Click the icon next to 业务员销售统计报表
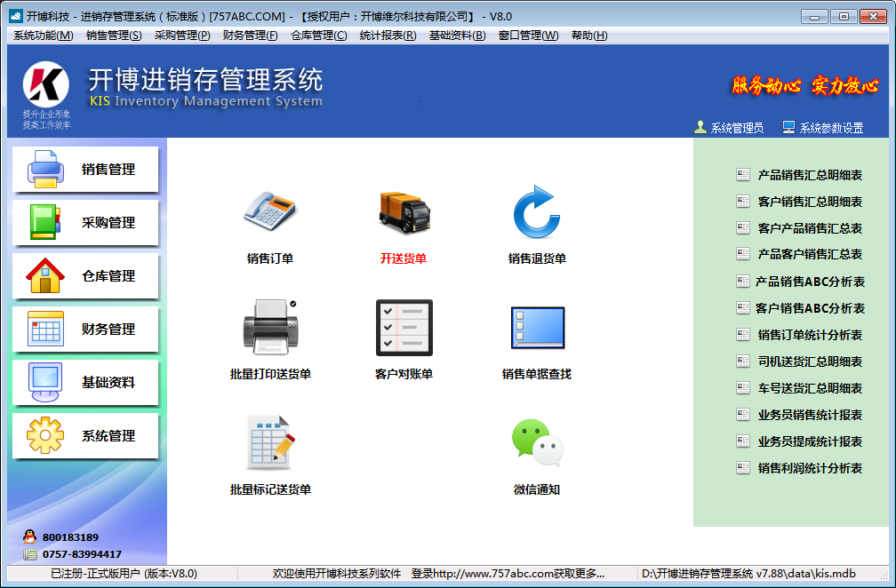 (x=743, y=415)
